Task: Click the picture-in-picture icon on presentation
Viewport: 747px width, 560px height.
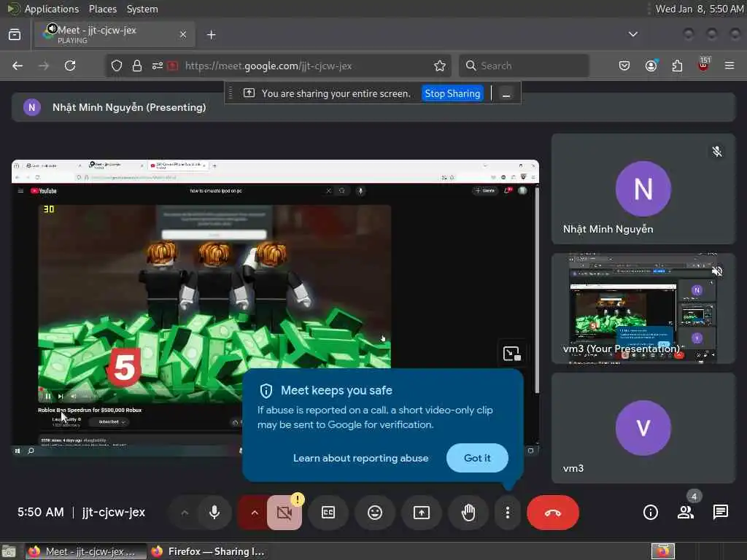Action: pos(511,354)
